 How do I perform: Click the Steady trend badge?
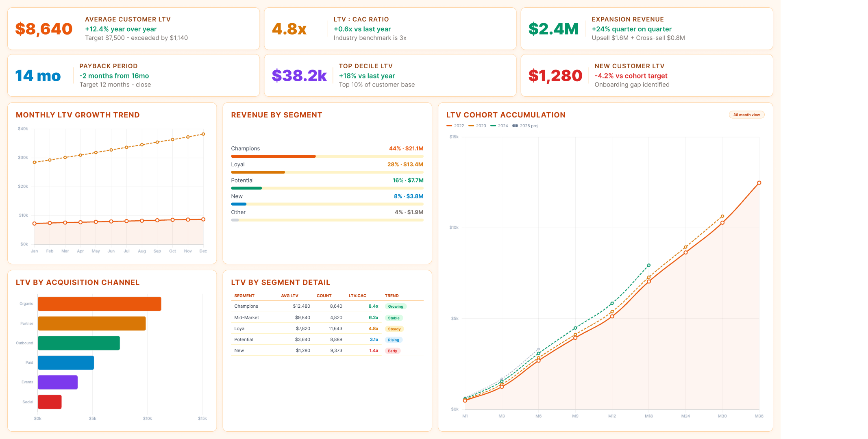(x=394, y=329)
